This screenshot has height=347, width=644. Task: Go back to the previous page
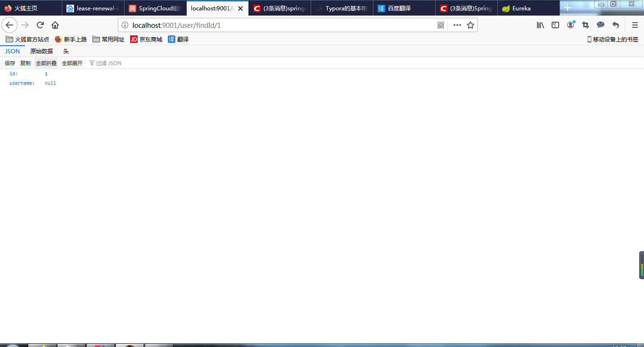pos(9,25)
